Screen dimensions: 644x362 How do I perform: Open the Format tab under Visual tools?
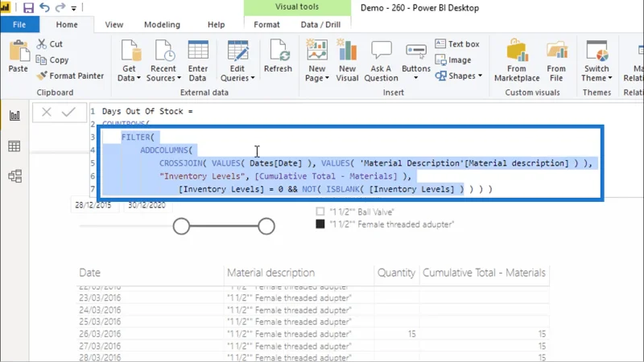[266, 25]
